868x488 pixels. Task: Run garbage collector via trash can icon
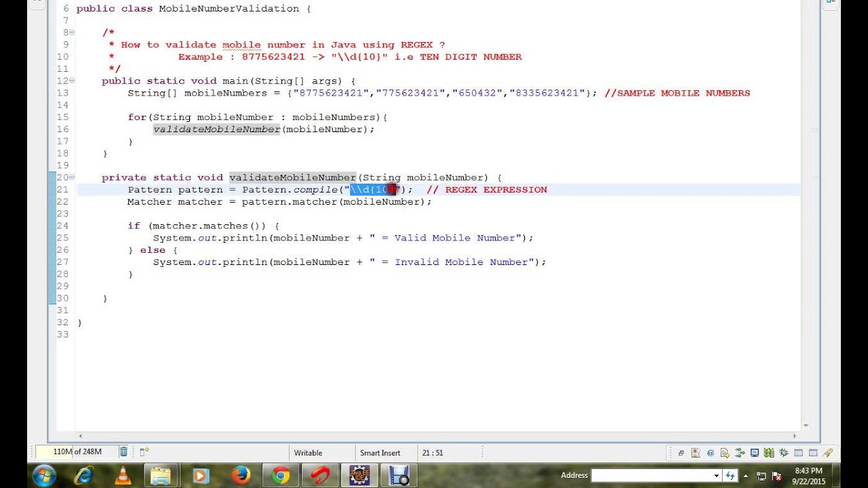pos(123,452)
